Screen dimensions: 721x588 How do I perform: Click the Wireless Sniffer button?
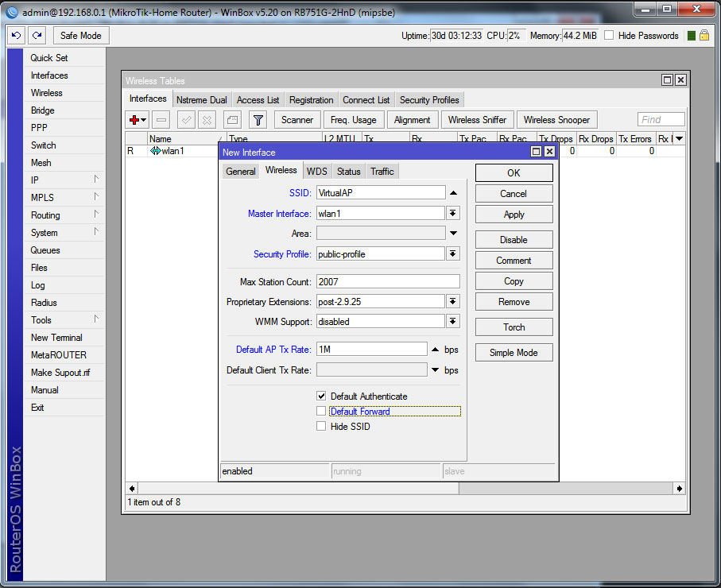477,120
